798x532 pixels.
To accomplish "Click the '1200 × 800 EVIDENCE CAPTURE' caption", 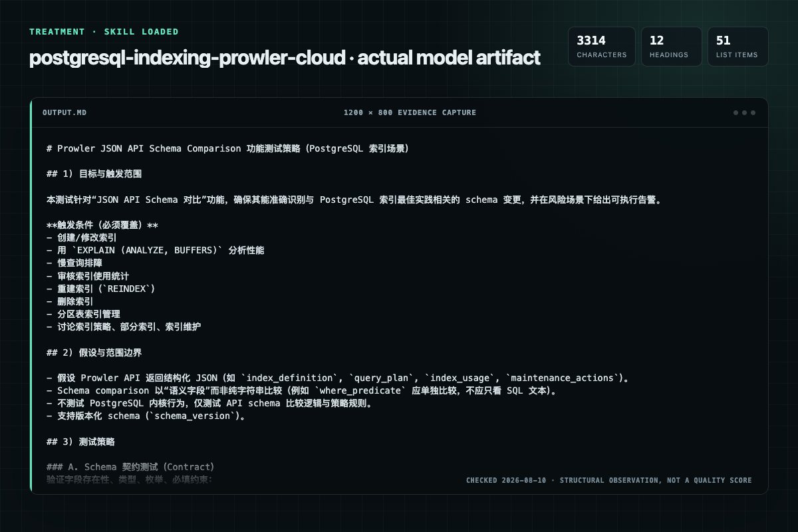I will pyautogui.click(x=410, y=112).
